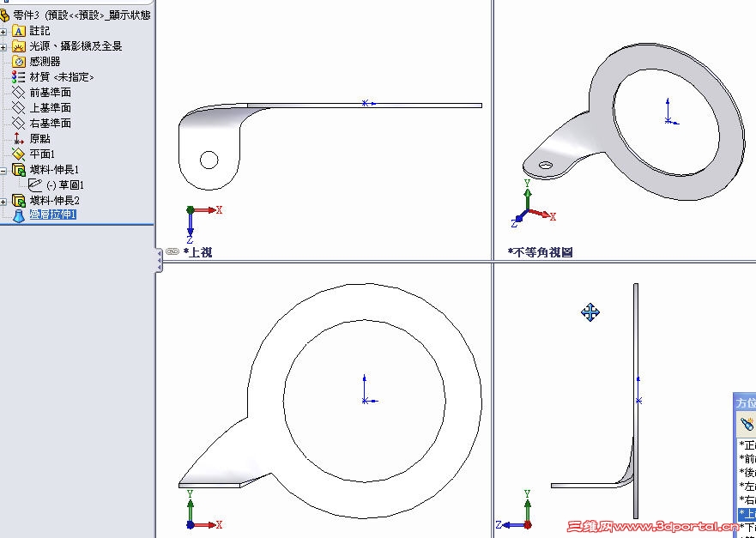This screenshot has height=538, width=756.
Task: Expand the 註記 tree node
Action: pyautogui.click(x=3, y=32)
